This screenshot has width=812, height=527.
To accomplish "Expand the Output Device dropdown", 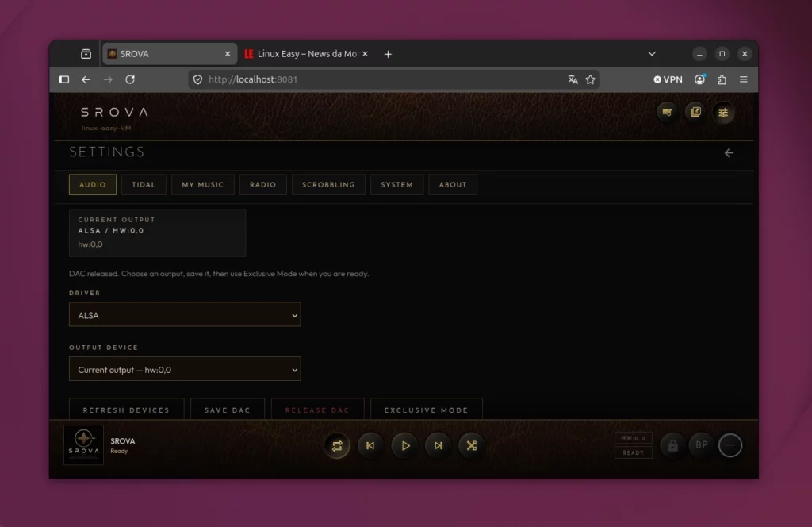I will pos(185,370).
